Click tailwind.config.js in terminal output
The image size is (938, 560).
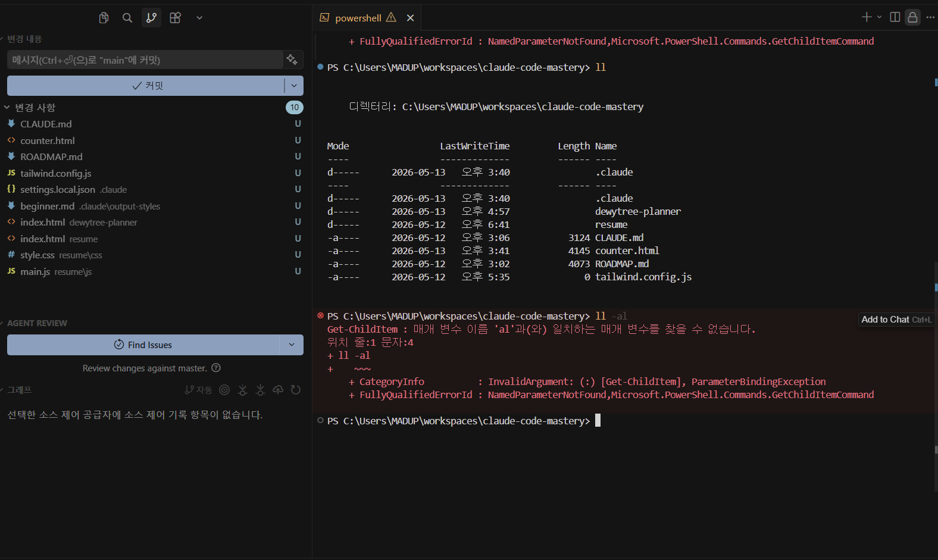643,277
